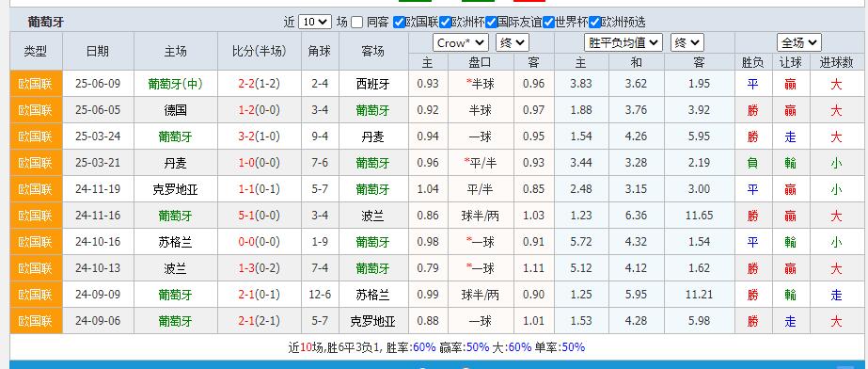Screen dimensions: 868x369
Task: Click the date 25-06-05
Action: [98, 110]
